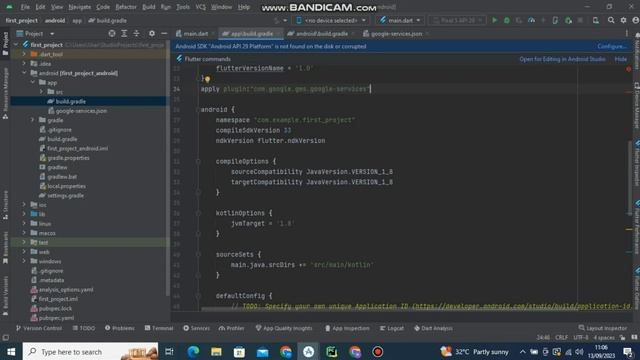
Task: Open the Flutter hot reload/profiler gauge icon
Action: tap(531, 20)
